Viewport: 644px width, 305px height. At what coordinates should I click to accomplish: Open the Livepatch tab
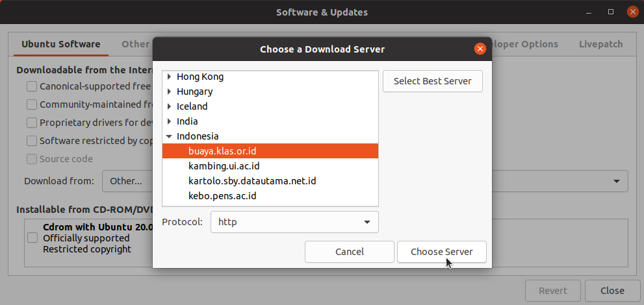(601, 44)
